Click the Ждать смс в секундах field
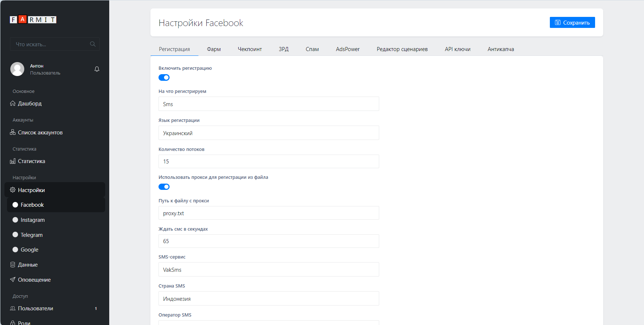 269,241
